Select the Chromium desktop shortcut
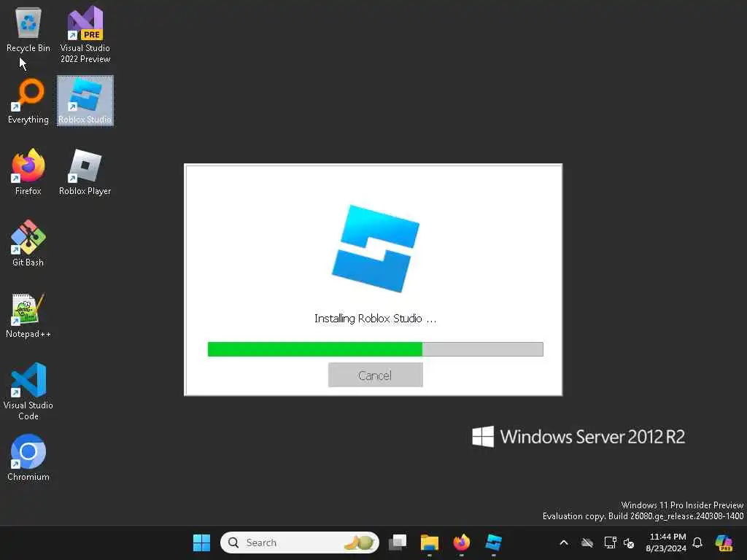 [x=28, y=458]
